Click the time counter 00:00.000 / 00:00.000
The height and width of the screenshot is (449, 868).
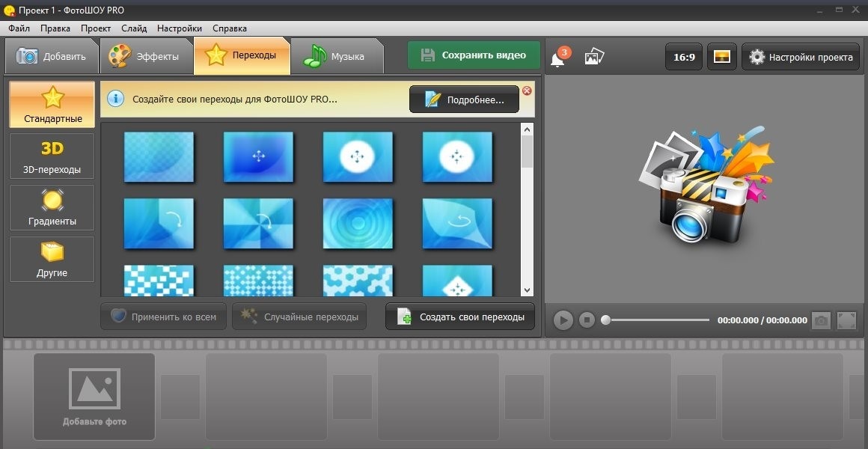[762, 320]
